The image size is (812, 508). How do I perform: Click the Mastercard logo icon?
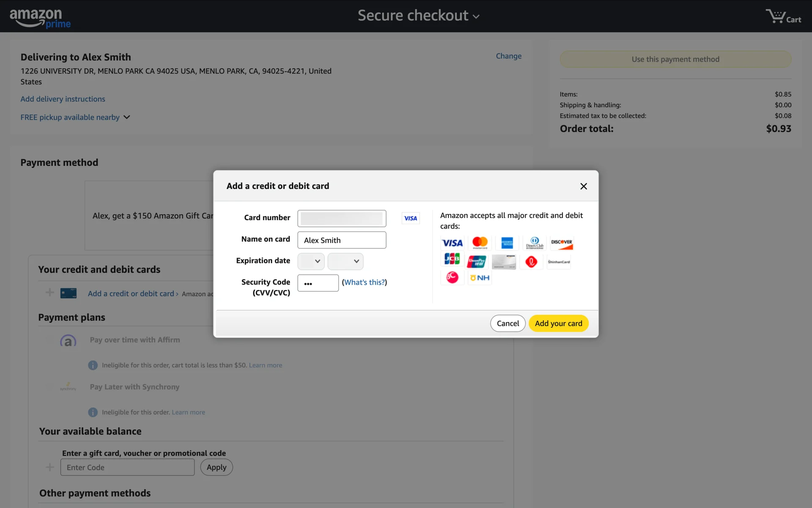point(480,243)
